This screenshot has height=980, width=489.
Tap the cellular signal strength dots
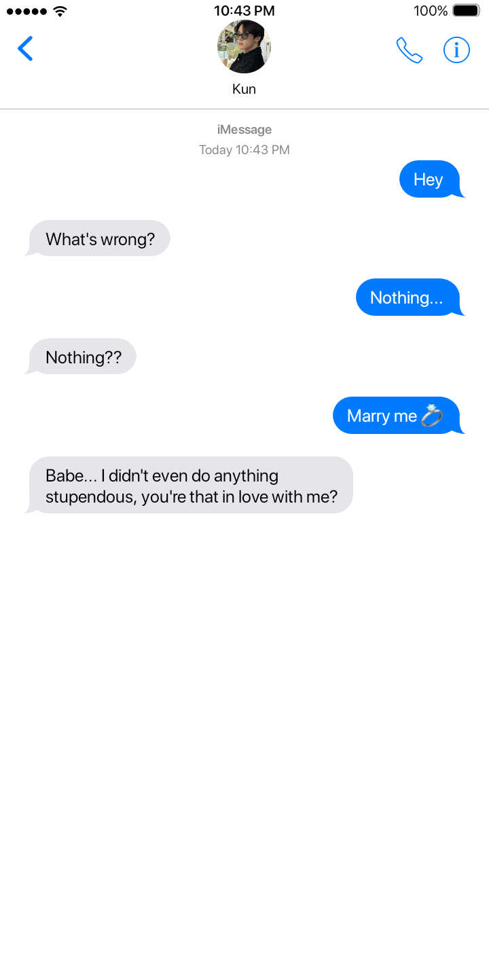(26, 12)
